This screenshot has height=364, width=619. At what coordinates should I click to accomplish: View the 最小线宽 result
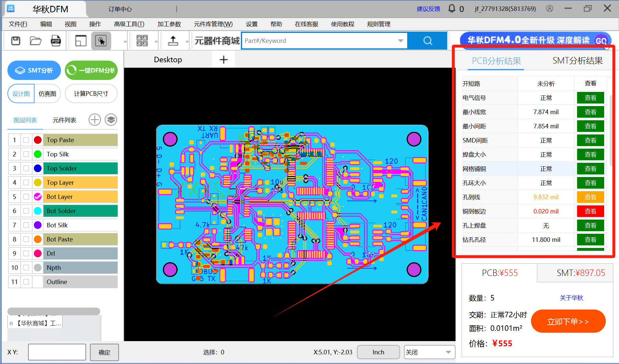(x=590, y=112)
